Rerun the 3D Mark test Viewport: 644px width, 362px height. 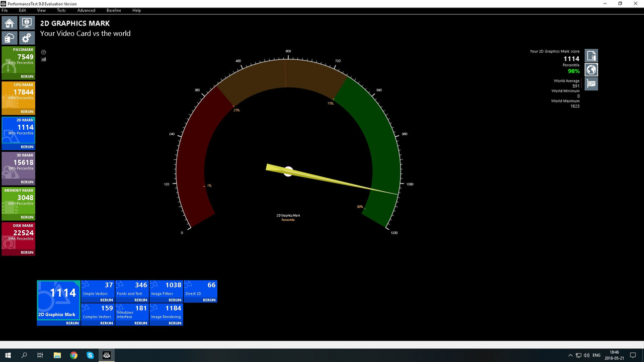[27, 182]
